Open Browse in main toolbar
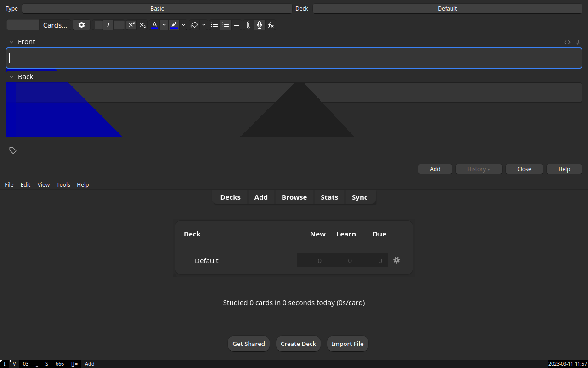Image resolution: width=588 pixels, height=368 pixels. pos(294,197)
